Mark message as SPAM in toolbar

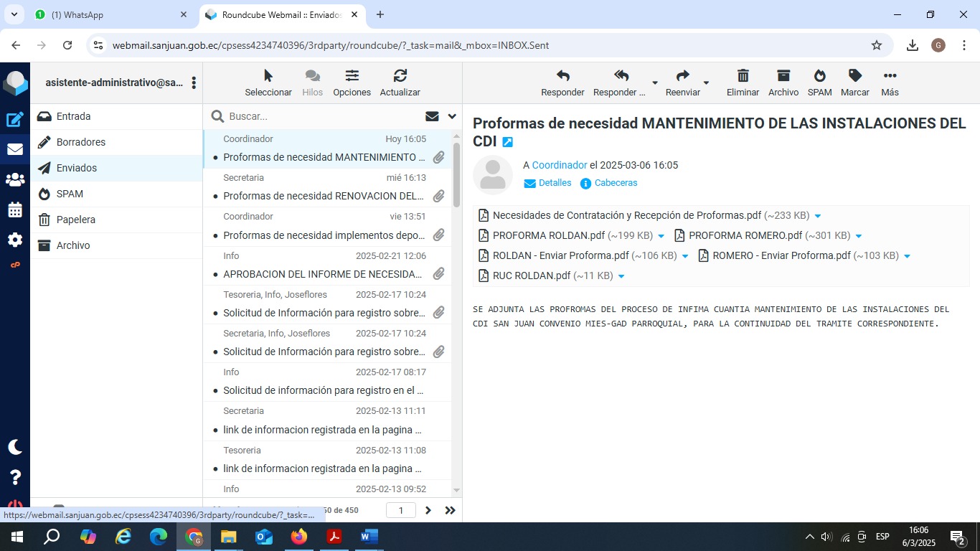819,76
